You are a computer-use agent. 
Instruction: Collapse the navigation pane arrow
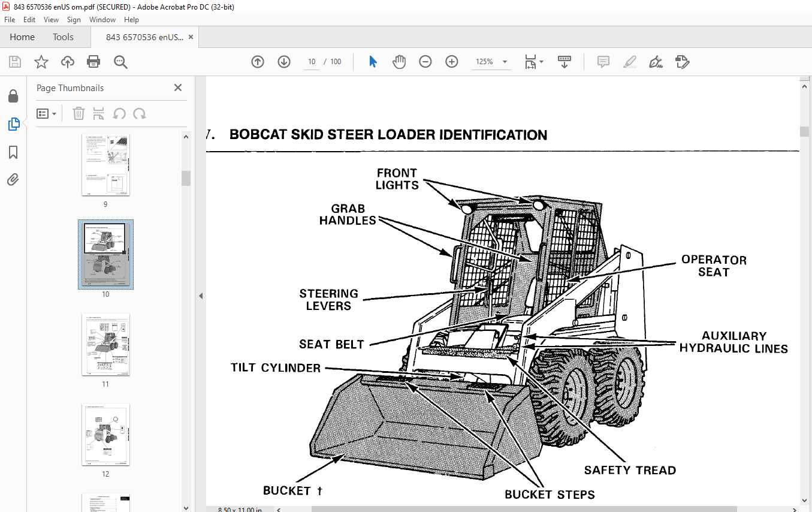(x=201, y=296)
